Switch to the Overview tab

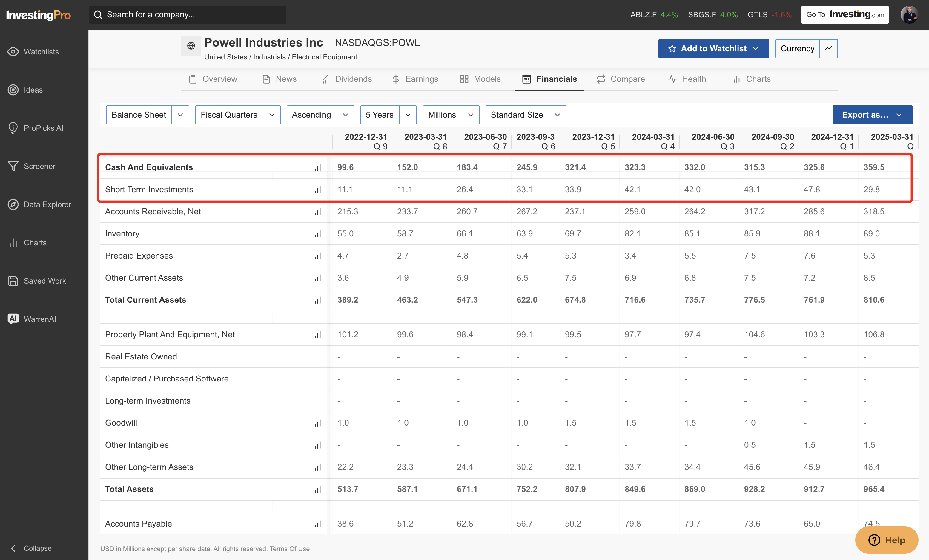213,79
